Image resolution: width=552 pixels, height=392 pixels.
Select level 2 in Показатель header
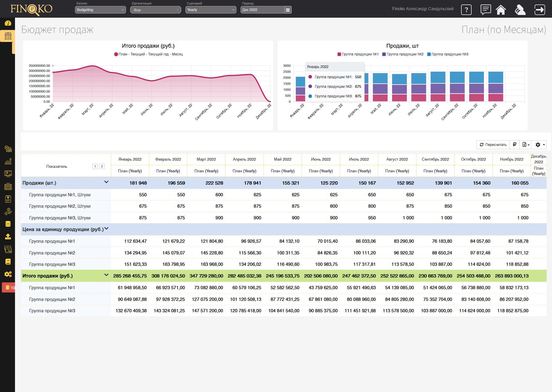click(x=102, y=166)
